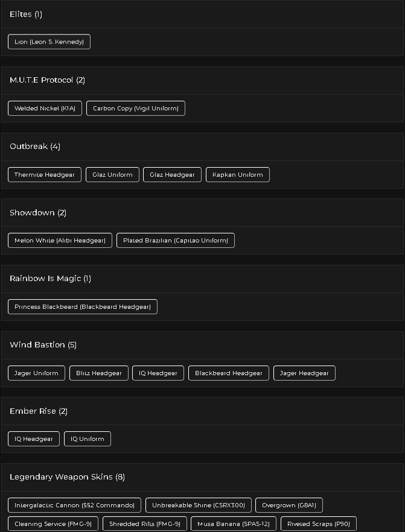The width and height of the screenshot is (405, 532).
Task: Choose Unbreakable Shine (CSRX300) weapon skin
Action: pyautogui.click(x=198, y=505)
